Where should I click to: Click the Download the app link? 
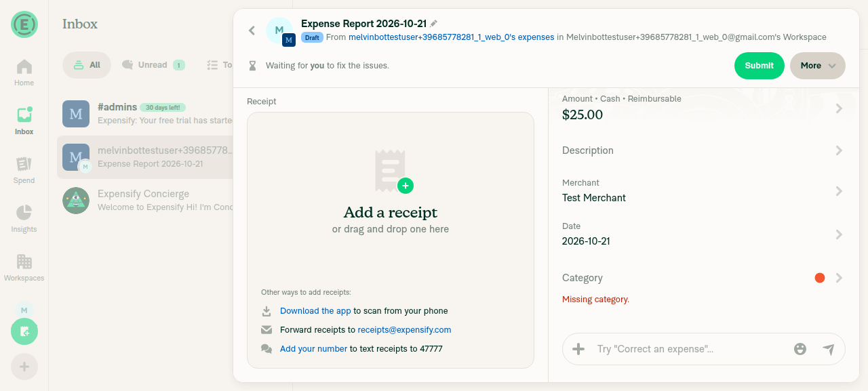[315, 311]
